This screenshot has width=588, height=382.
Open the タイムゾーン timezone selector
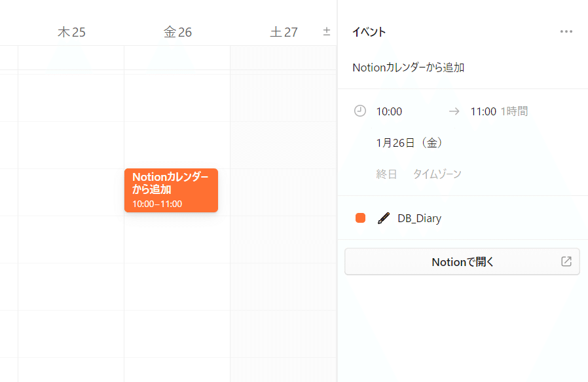click(437, 174)
